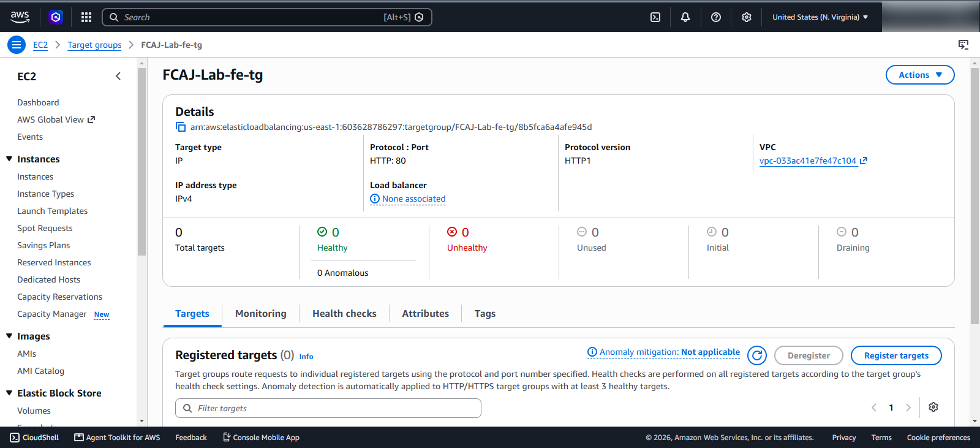Launch CloudShell from the top bar icon
The height and width of the screenshot is (448, 980).
coord(655,17)
